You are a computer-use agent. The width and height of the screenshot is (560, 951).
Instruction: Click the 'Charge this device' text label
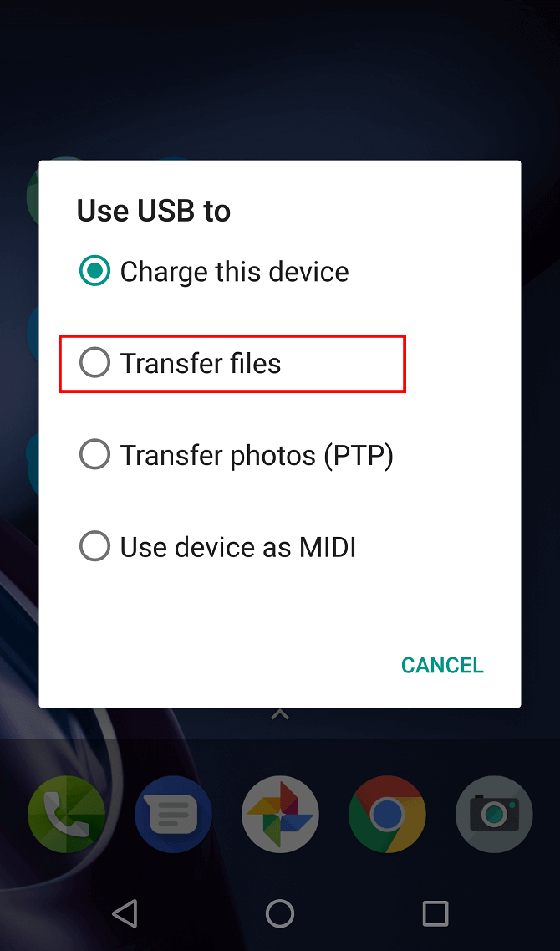point(234,272)
